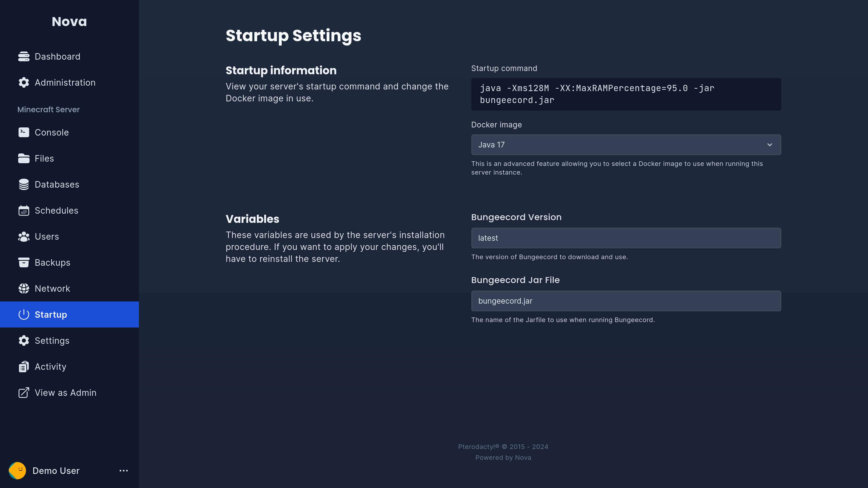Open the Schedules calendar icon
This screenshot has width=868, height=488.
24,210
